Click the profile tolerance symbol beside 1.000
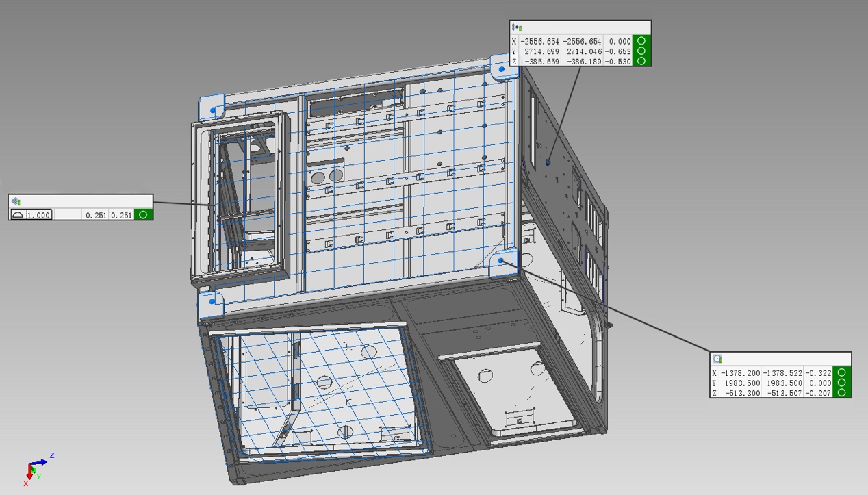This screenshot has width=868, height=495. click(x=18, y=215)
